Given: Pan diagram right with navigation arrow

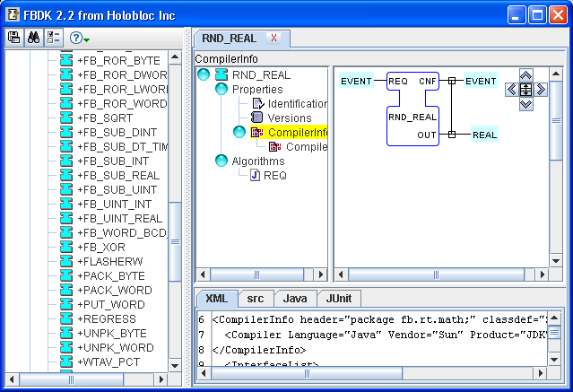Looking at the screenshot, I should [x=541, y=89].
